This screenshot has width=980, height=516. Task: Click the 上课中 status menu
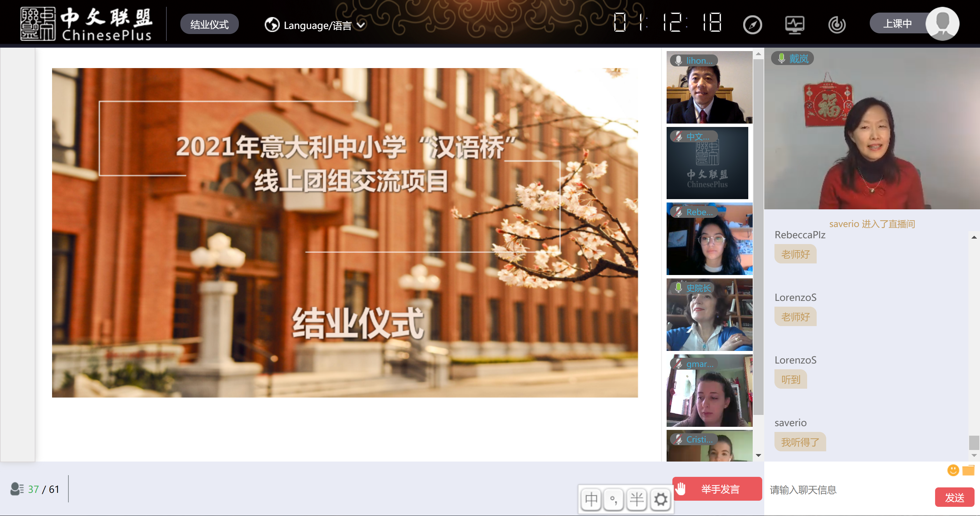tap(897, 23)
